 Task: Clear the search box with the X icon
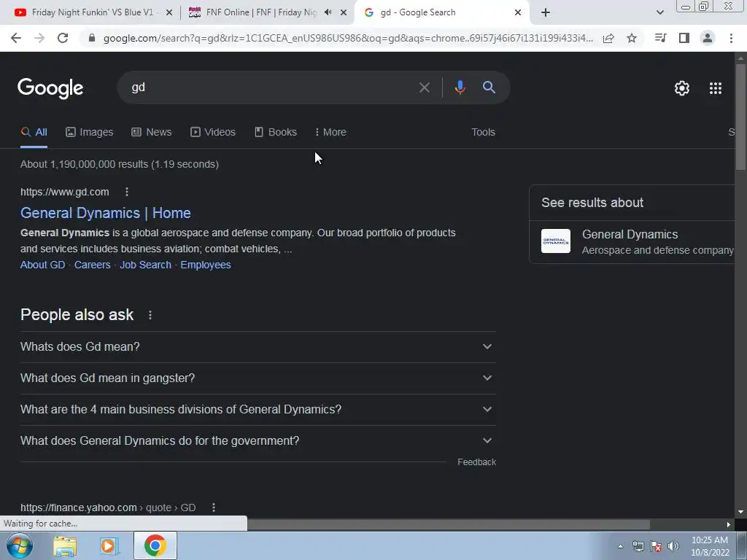pyautogui.click(x=425, y=87)
